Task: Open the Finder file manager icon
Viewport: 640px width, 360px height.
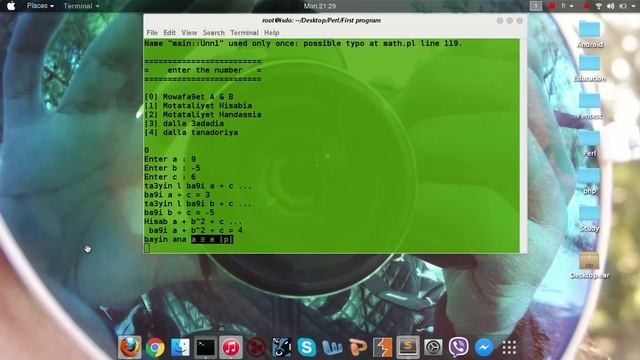Action: click(x=180, y=348)
